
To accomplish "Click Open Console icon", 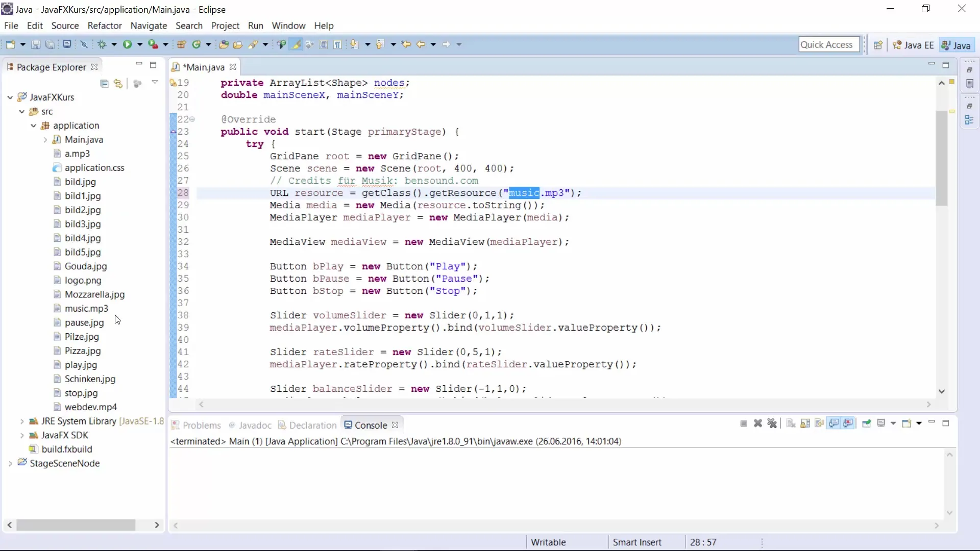I will click(906, 423).
